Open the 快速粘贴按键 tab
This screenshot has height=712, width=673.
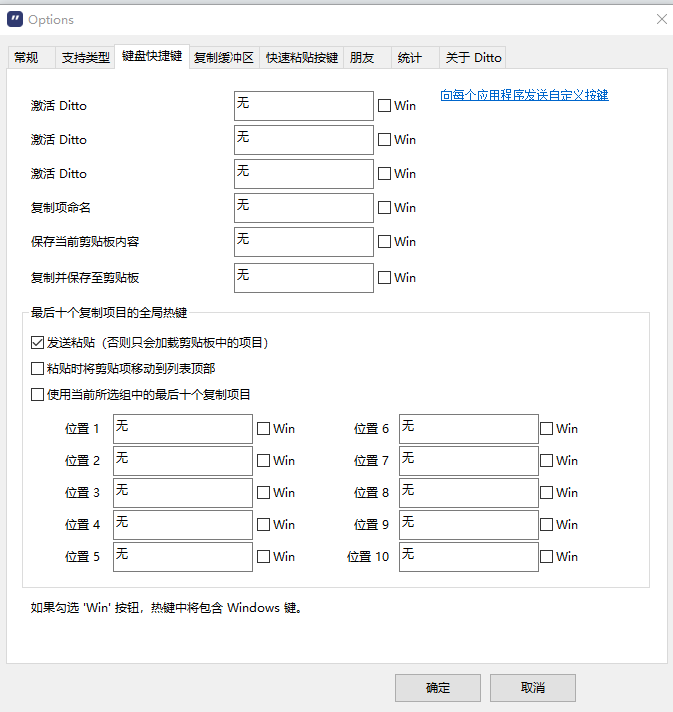(x=302, y=58)
